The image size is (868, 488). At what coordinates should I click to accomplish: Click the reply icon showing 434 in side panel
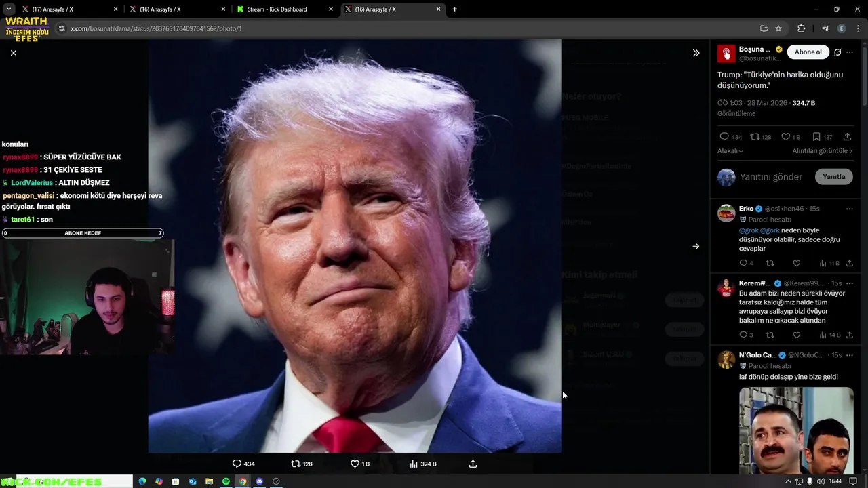[724, 137]
